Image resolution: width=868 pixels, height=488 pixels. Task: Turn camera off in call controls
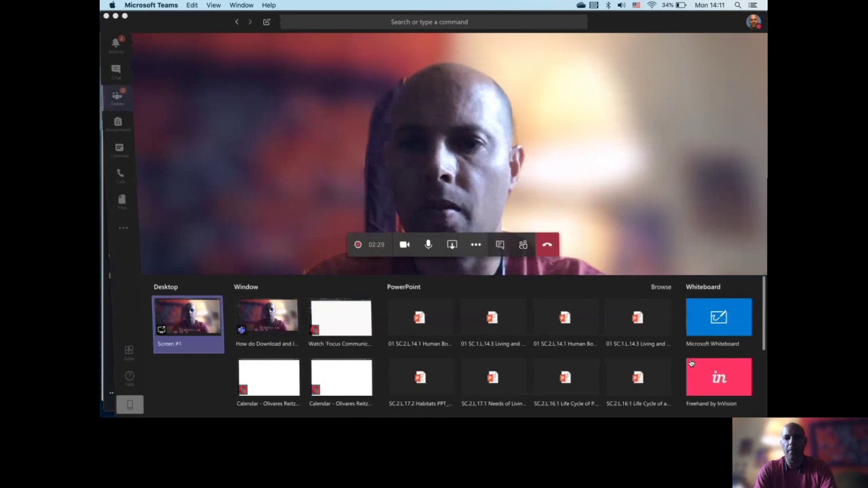[404, 245]
